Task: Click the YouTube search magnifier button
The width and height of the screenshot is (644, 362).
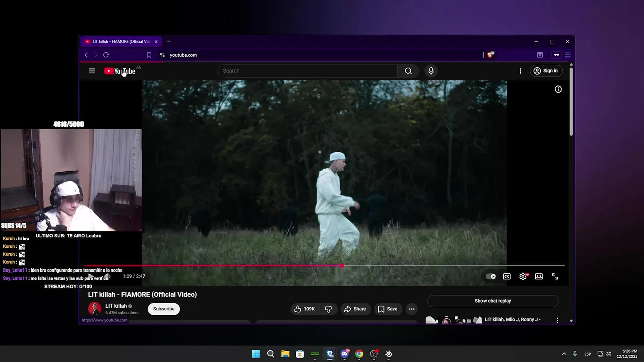Action: coord(408,71)
